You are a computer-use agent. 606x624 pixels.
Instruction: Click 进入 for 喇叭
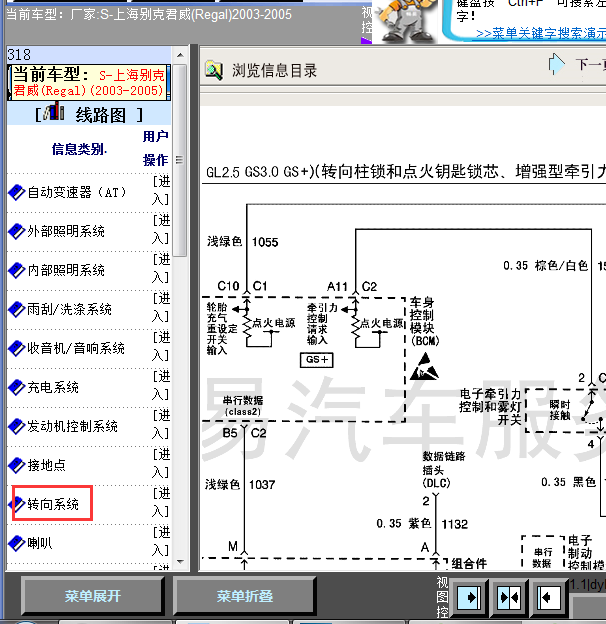161,541
